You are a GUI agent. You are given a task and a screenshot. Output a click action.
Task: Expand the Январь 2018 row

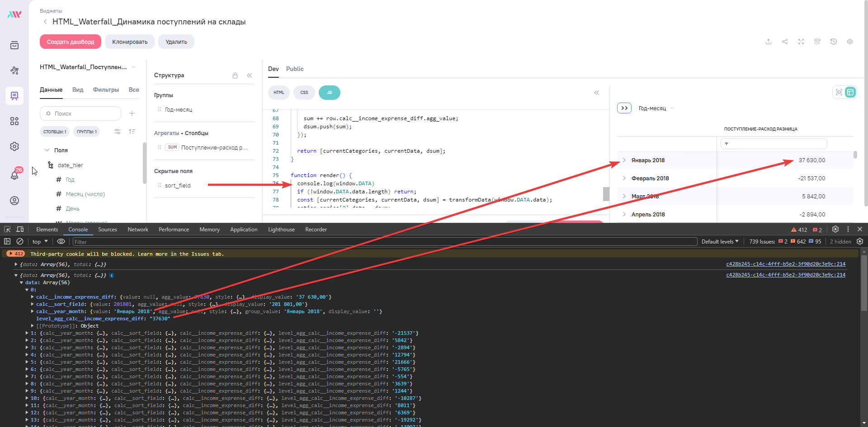pos(624,160)
